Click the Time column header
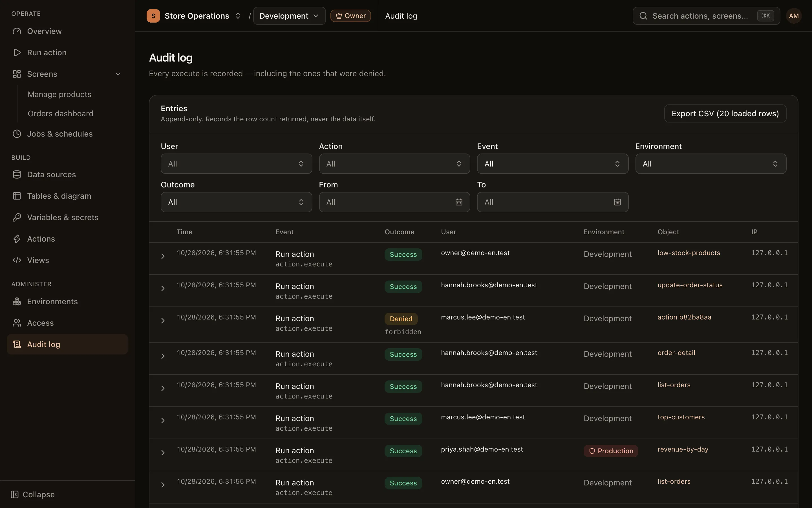Viewport: 812px width, 508px height. tap(185, 232)
